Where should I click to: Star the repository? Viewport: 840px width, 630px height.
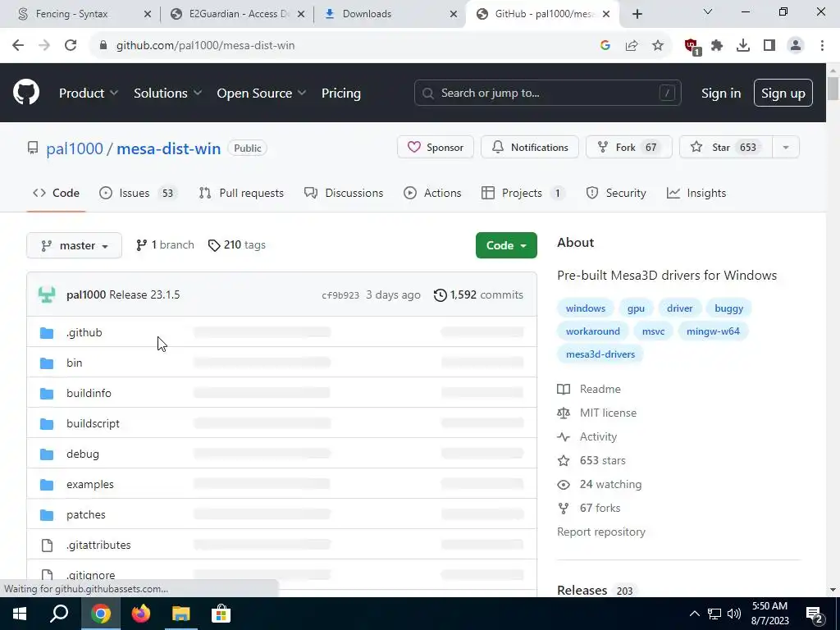pos(726,148)
